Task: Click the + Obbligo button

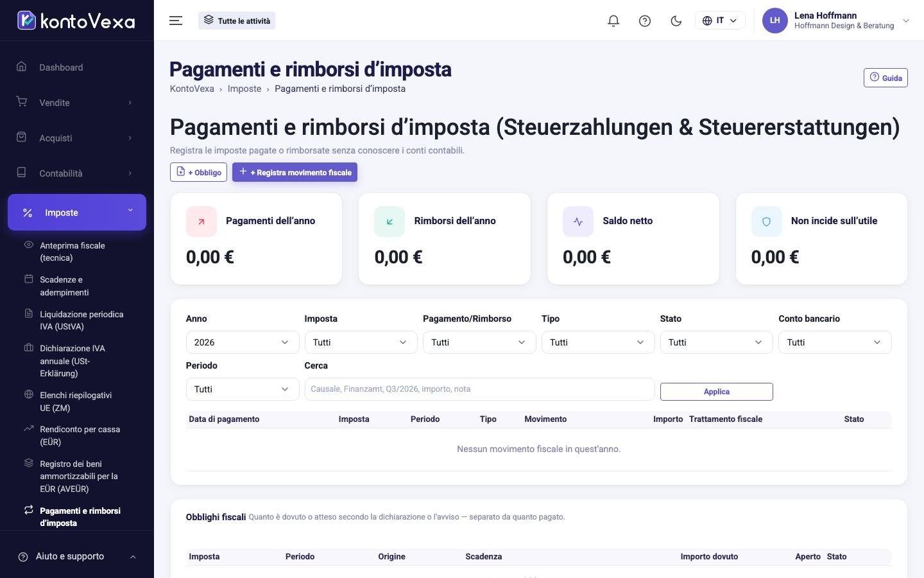Action: click(198, 172)
